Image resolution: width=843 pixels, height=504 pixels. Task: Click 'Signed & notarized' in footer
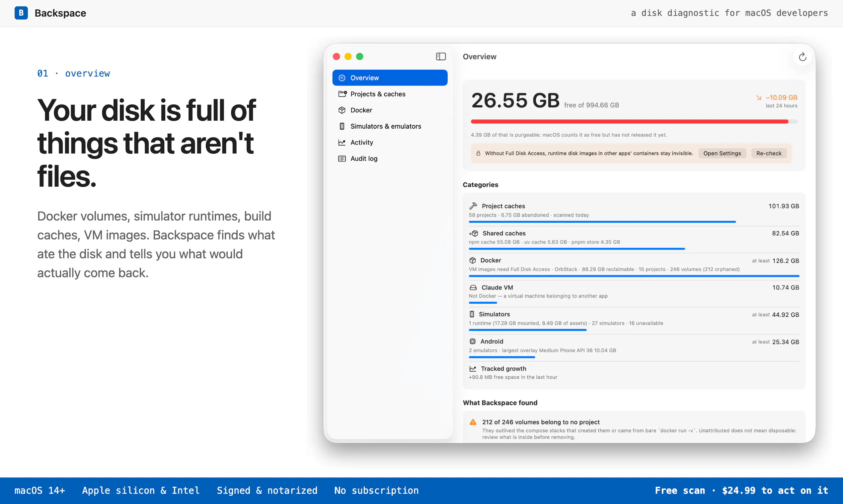267,490
